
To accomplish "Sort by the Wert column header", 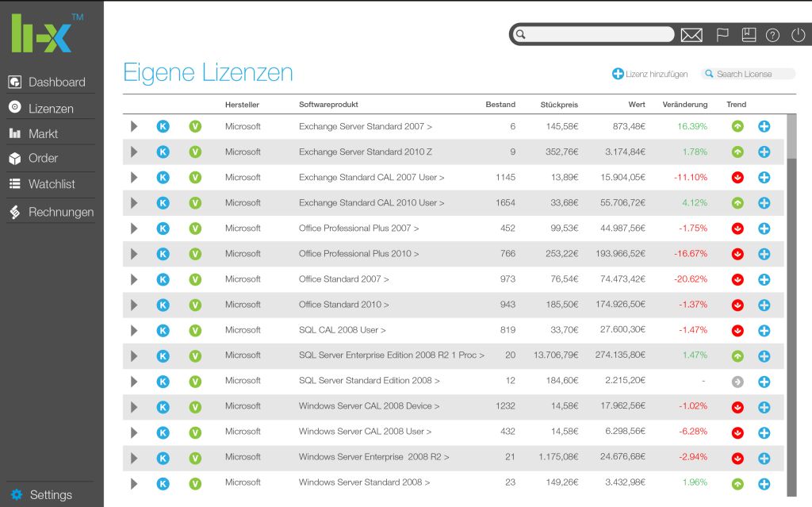I will tap(637, 105).
